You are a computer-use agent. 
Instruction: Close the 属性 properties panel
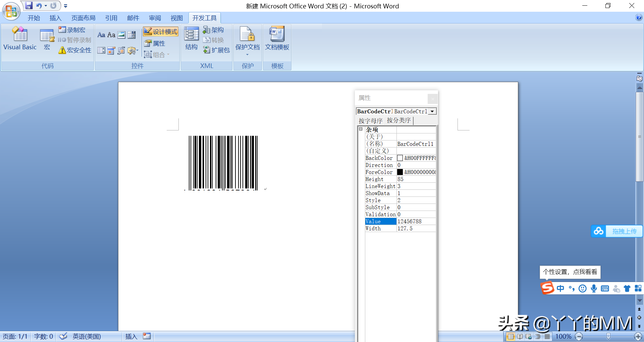coord(432,99)
